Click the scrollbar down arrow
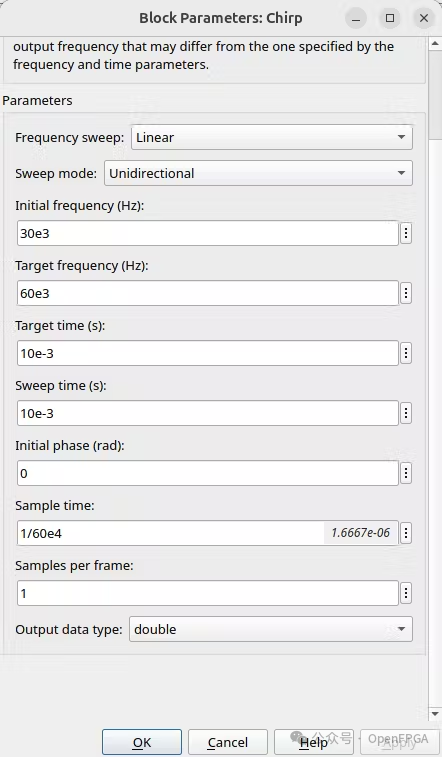The width and height of the screenshot is (442, 757). tap(435, 714)
